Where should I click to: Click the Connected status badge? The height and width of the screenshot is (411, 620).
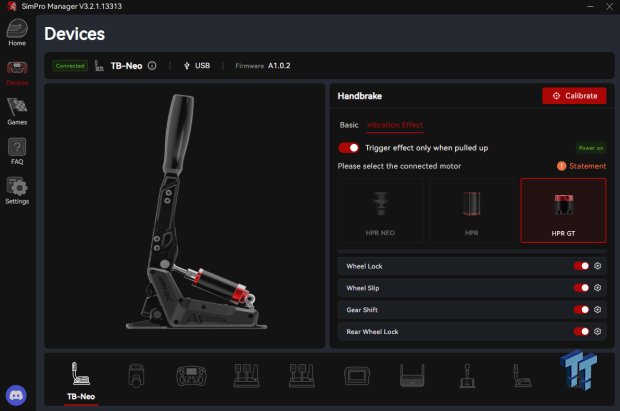[x=70, y=66]
